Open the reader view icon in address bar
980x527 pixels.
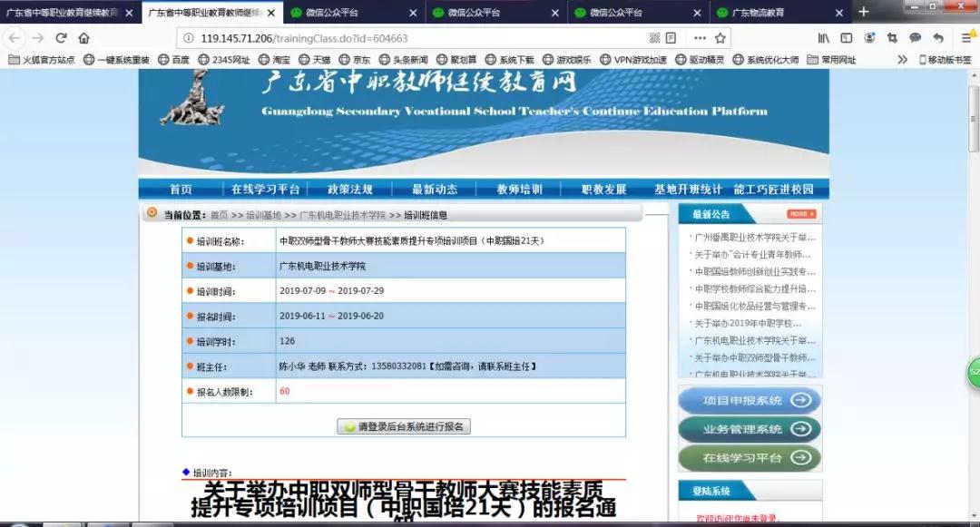pos(671,38)
